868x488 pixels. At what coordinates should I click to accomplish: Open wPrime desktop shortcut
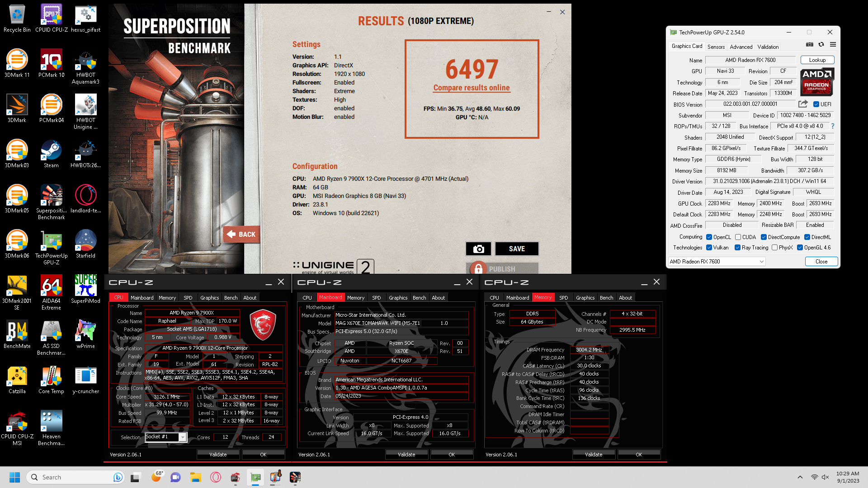(x=85, y=335)
